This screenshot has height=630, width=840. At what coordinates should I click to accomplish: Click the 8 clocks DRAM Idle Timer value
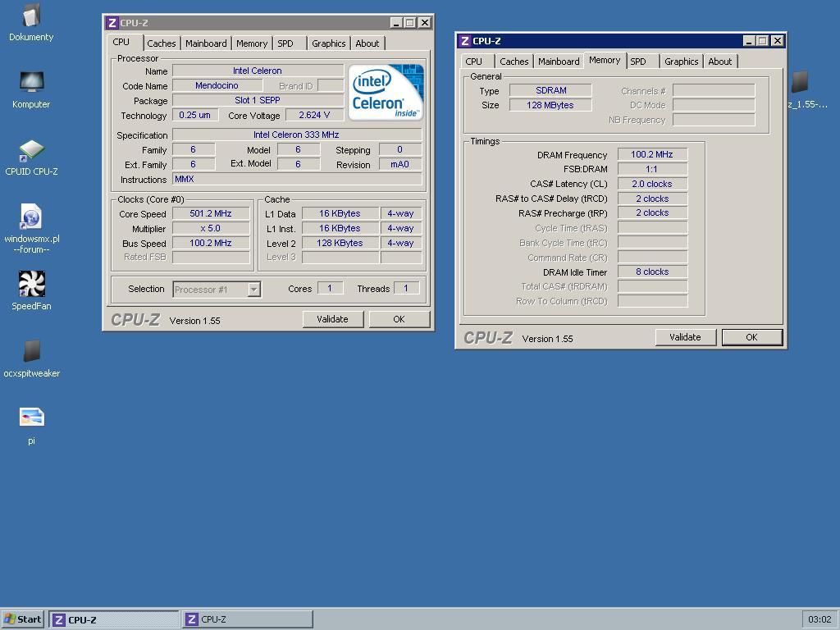point(652,272)
